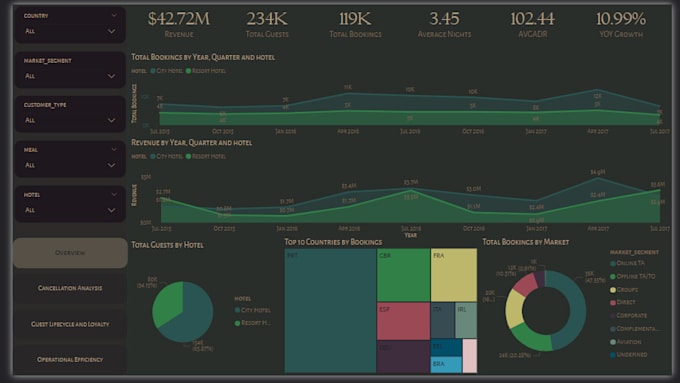The height and width of the screenshot is (383, 680).
Task: Click Top 10 Countries by Bookings title
Action: pyautogui.click(x=333, y=242)
